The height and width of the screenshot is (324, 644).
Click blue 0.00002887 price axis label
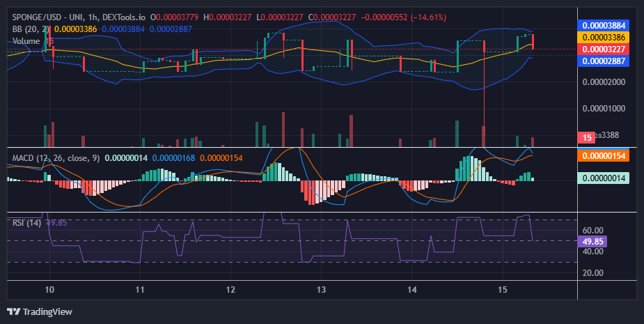pyautogui.click(x=604, y=61)
